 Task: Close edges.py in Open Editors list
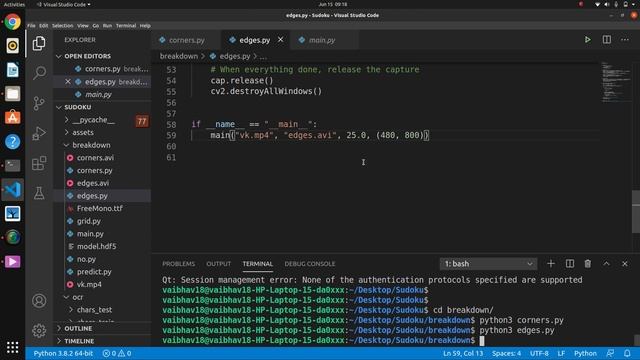click(68, 82)
